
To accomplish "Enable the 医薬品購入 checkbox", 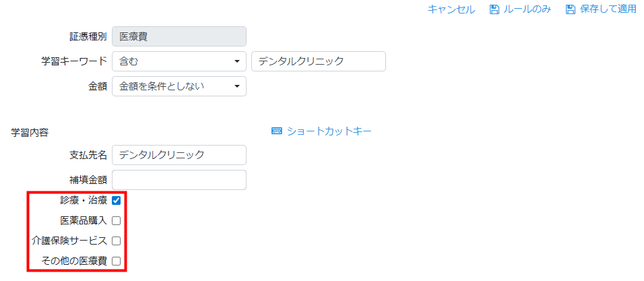I will tap(117, 220).
